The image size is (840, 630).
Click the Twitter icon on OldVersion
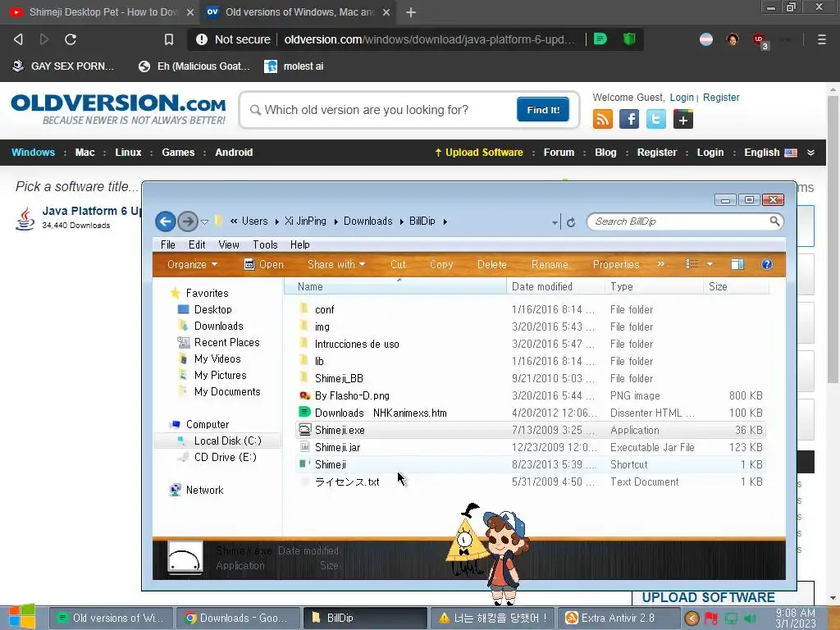(x=655, y=119)
